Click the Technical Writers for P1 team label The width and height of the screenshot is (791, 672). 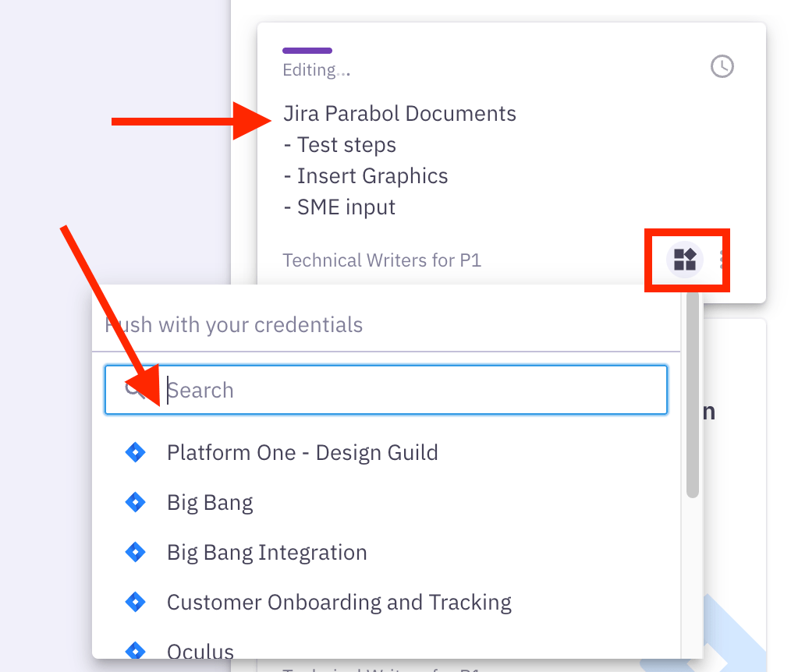tap(381, 260)
